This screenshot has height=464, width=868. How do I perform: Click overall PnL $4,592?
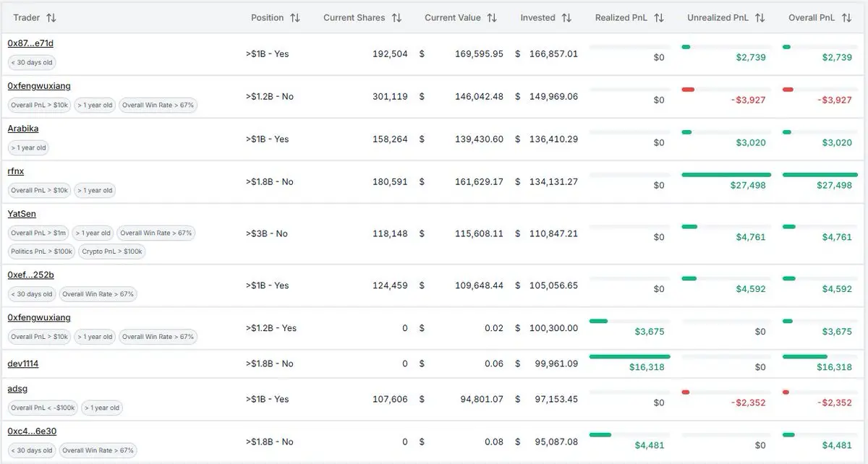click(838, 288)
